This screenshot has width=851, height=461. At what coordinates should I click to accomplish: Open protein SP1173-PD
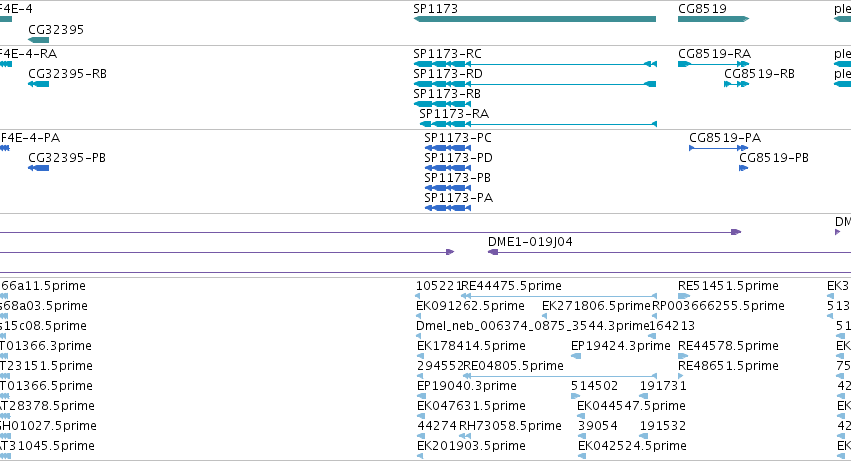pyautogui.click(x=448, y=168)
